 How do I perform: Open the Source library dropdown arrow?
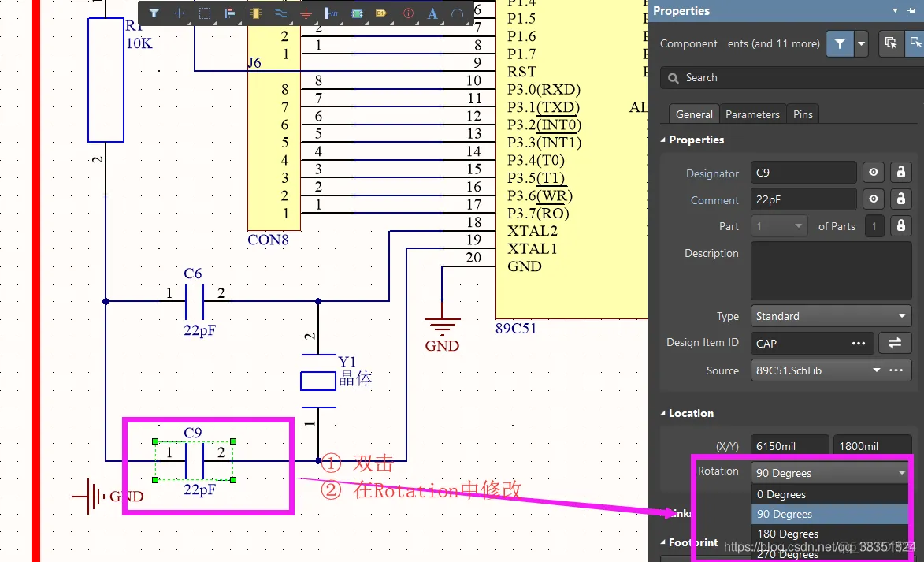pos(876,370)
